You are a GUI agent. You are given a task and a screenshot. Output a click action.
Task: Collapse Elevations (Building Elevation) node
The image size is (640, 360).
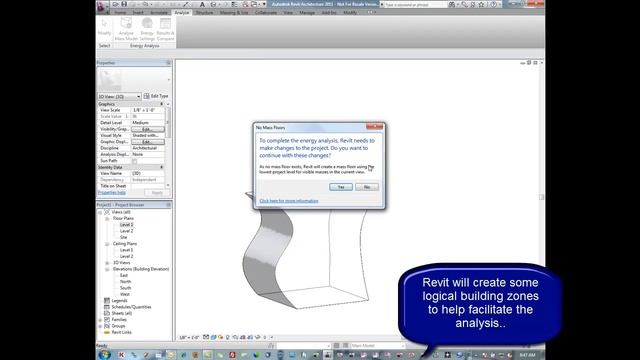tap(107, 269)
